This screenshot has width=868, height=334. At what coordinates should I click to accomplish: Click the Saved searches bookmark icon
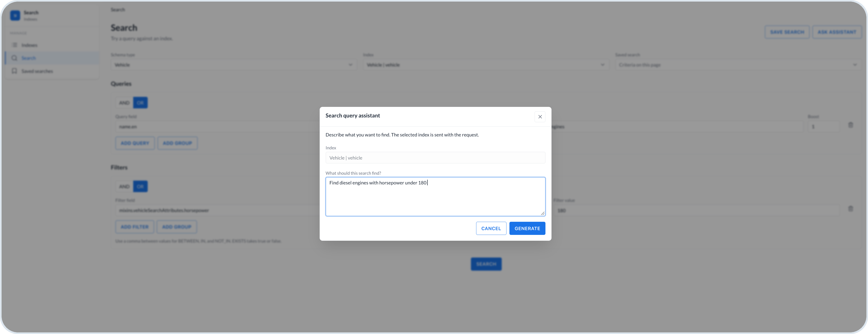coord(14,71)
